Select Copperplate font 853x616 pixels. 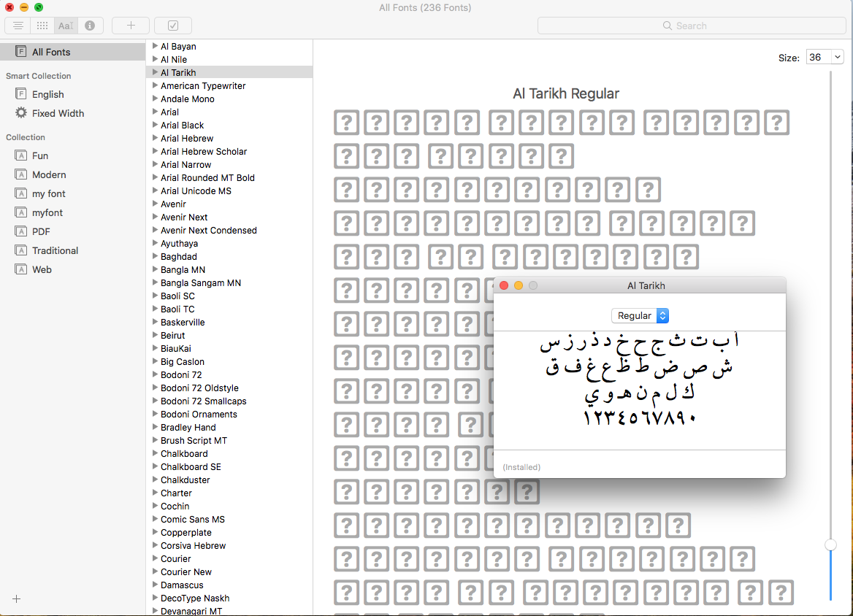click(x=186, y=533)
